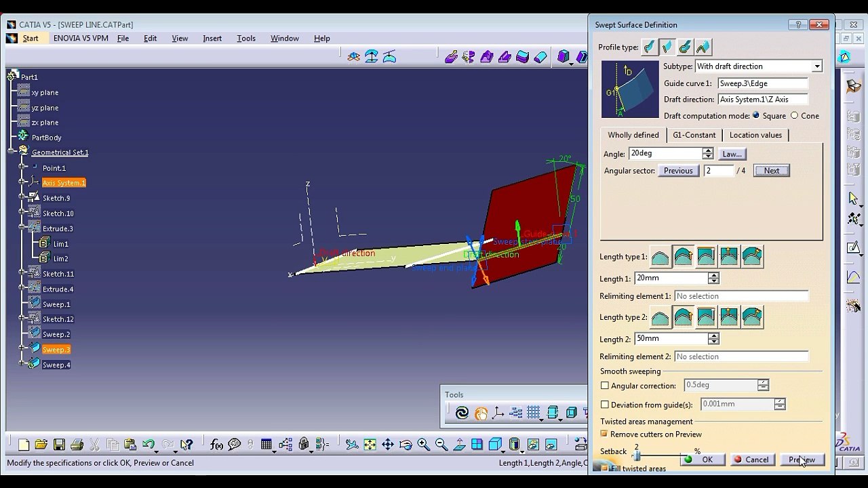The height and width of the screenshot is (488, 868).
Task: Enable Deviation from guide(s) checkbox
Action: 605,405
